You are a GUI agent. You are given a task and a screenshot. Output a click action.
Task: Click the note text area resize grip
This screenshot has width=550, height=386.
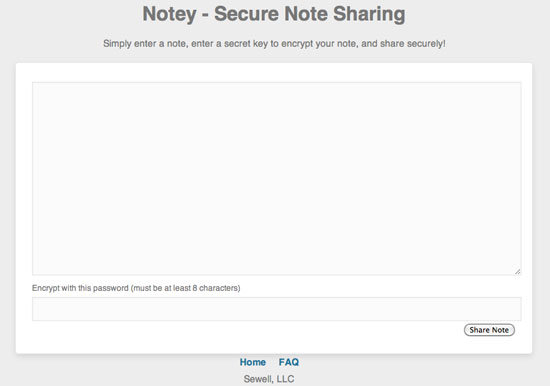point(517,271)
